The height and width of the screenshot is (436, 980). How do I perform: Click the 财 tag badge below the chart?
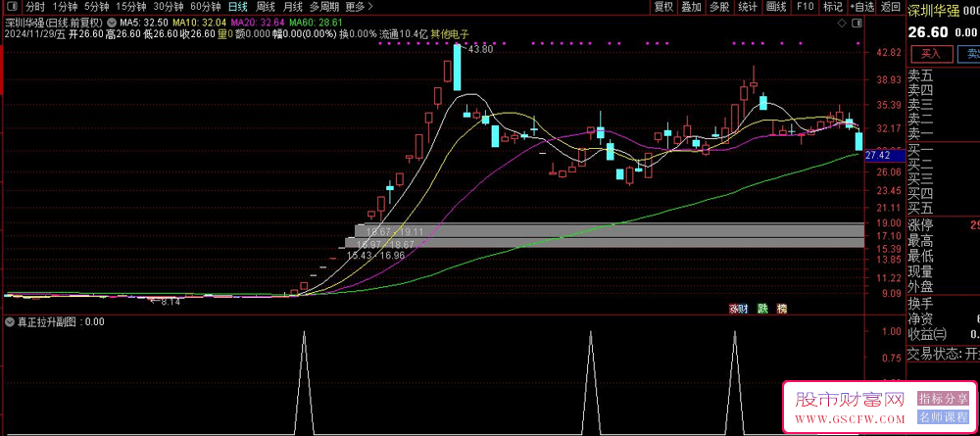pos(743,308)
